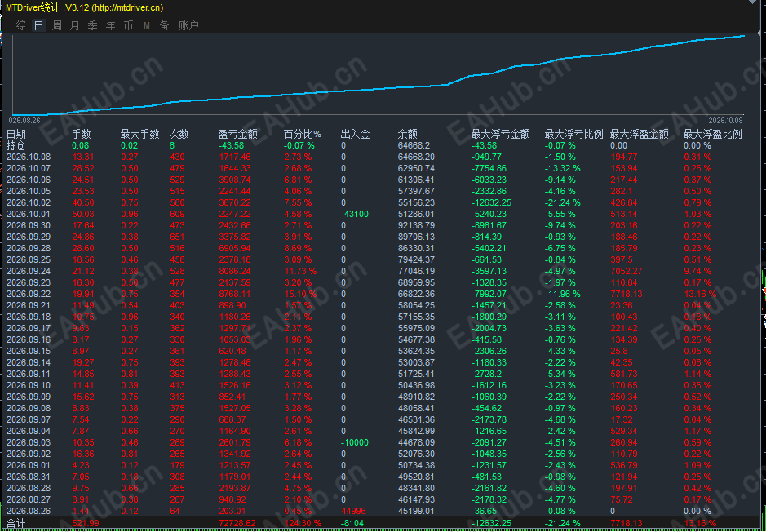Switch to the 币 currency tab
The image size is (766, 532).
(x=128, y=25)
